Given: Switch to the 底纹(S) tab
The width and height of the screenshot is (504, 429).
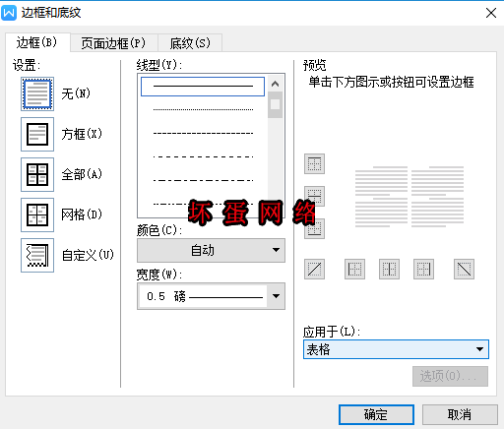Looking at the screenshot, I should tap(190, 43).
